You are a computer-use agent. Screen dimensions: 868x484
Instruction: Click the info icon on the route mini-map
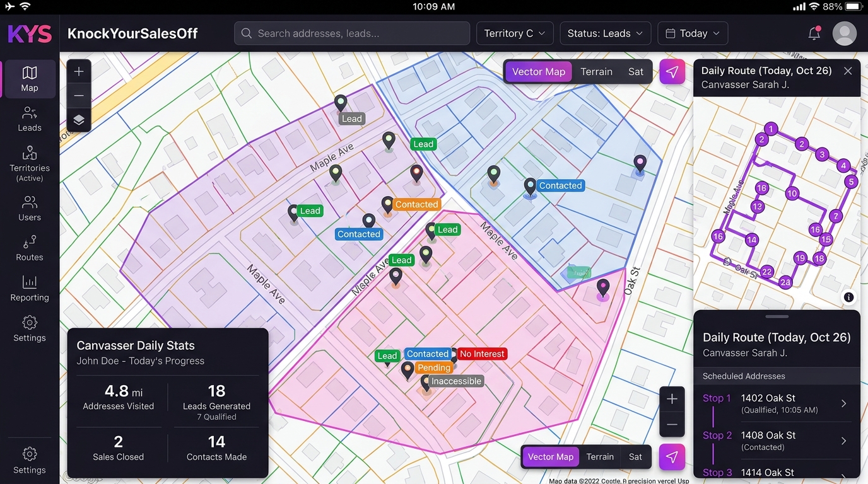[849, 297]
